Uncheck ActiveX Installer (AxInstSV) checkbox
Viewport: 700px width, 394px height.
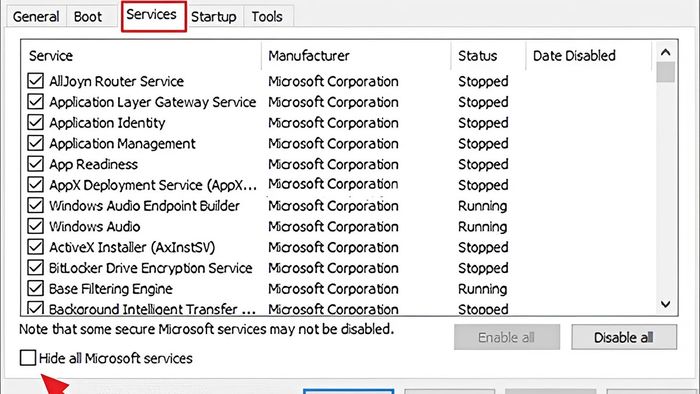click(x=35, y=247)
